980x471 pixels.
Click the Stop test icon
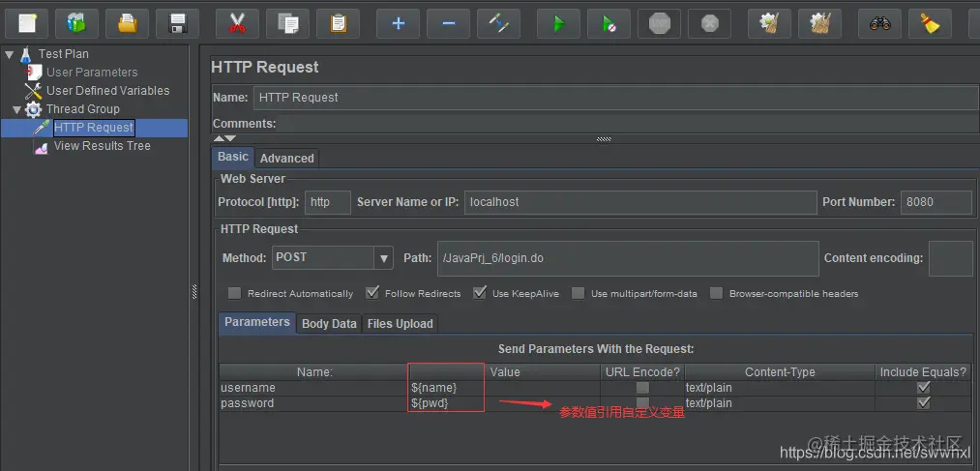(660, 24)
